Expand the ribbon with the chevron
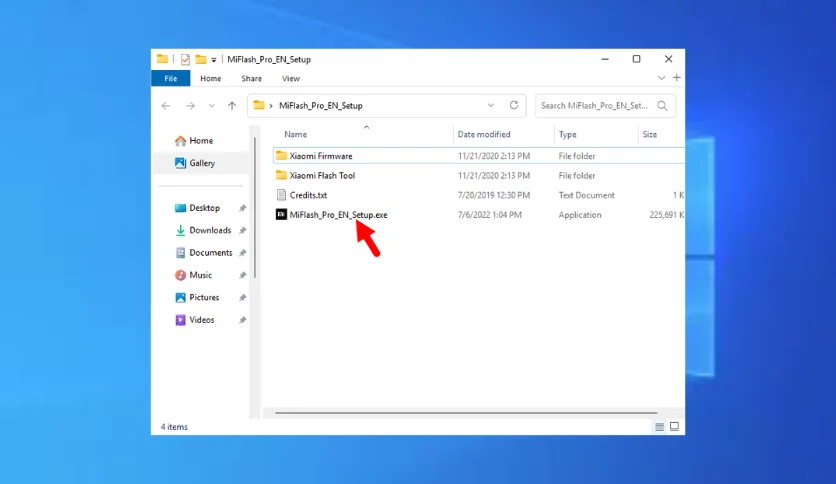 point(661,78)
